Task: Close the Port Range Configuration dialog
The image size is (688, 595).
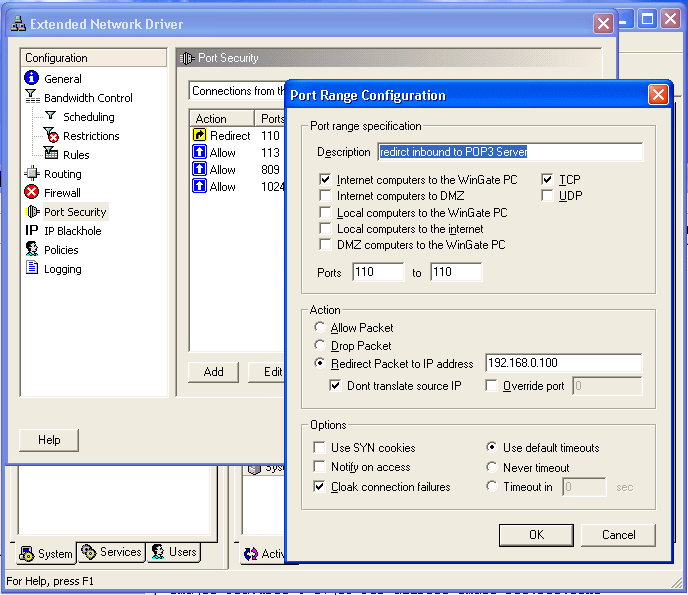Action: [x=658, y=94]
